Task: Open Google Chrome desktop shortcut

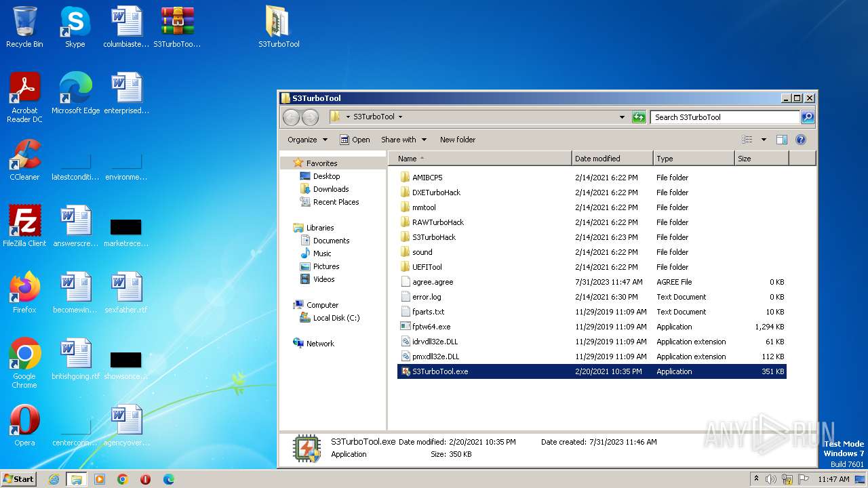Action: pyautogui.click(x=24, y=363)
